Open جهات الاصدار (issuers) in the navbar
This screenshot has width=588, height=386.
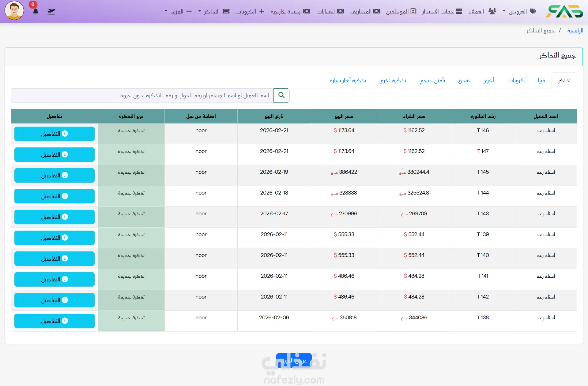tap(442, 11)
